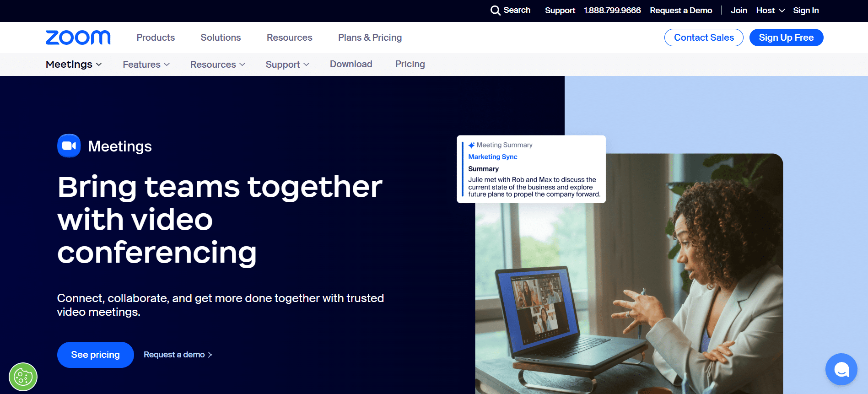The height and width of the screenshot is (394, 868).
Task: Open the Solutions menu
Action: (221, 38)
